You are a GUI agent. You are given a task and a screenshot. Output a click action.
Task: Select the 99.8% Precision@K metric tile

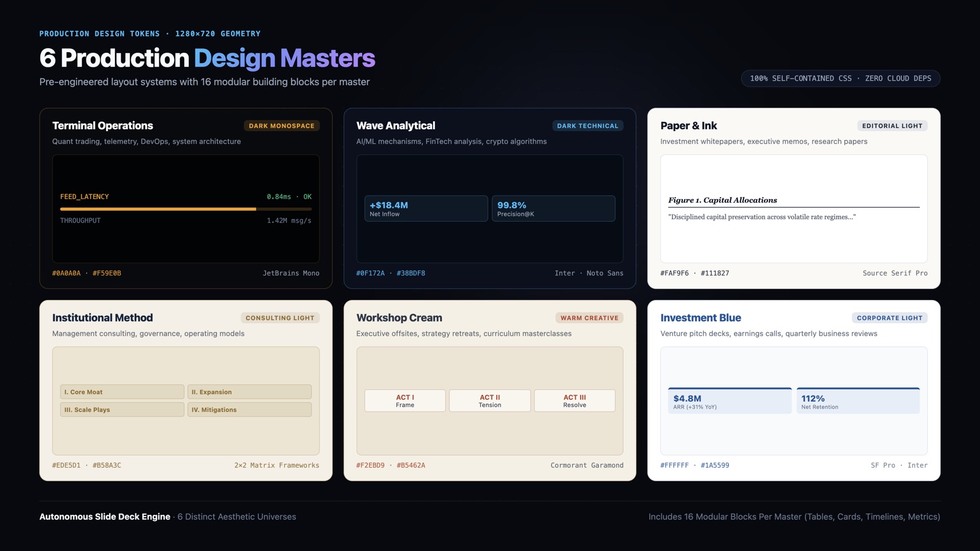(554, 209)
